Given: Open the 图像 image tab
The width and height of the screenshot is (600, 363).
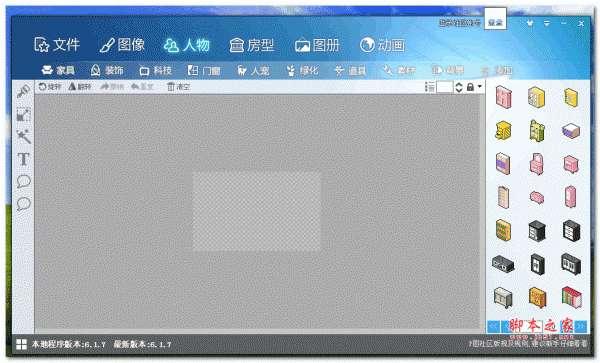Looking at the screenshot, I should point(122,45).
